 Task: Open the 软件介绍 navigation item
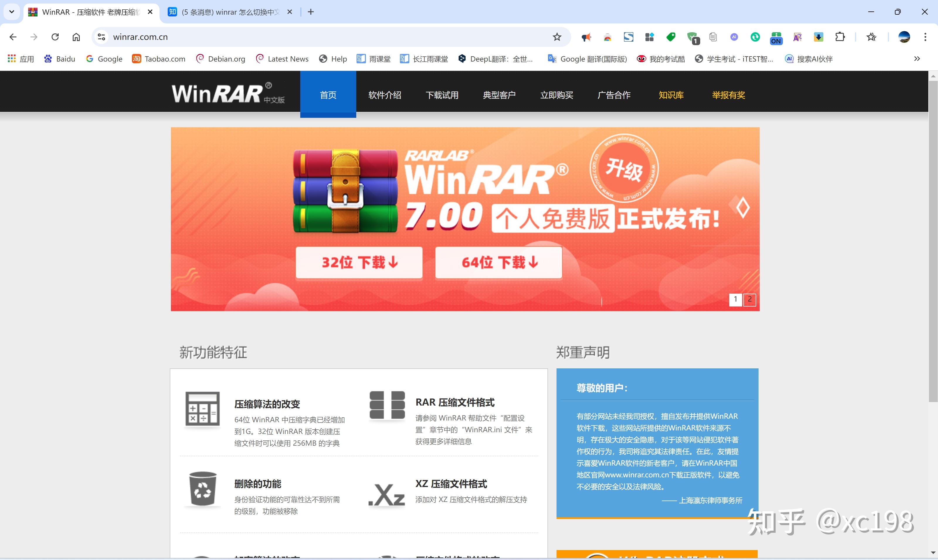(x=385, y=95)
